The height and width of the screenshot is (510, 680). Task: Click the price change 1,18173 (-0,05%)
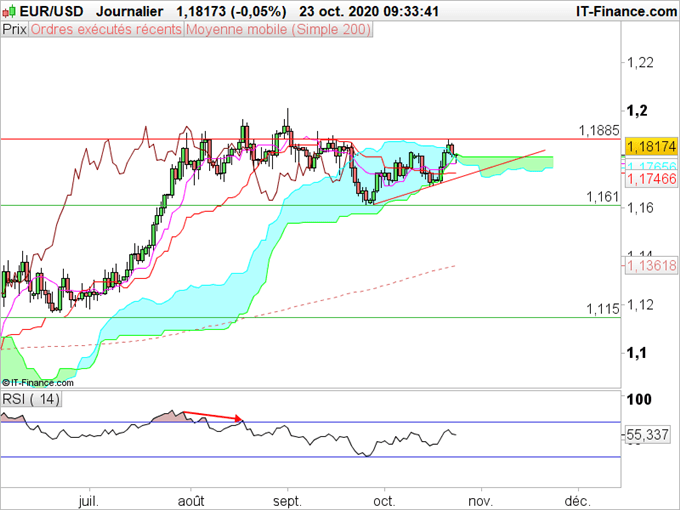coord(231,11)
